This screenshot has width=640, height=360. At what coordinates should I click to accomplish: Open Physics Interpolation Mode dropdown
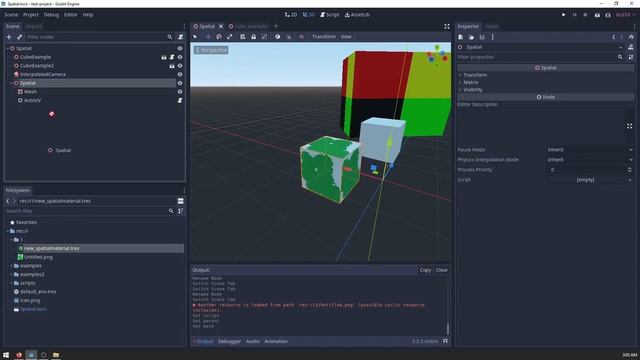tap(590, 160)
